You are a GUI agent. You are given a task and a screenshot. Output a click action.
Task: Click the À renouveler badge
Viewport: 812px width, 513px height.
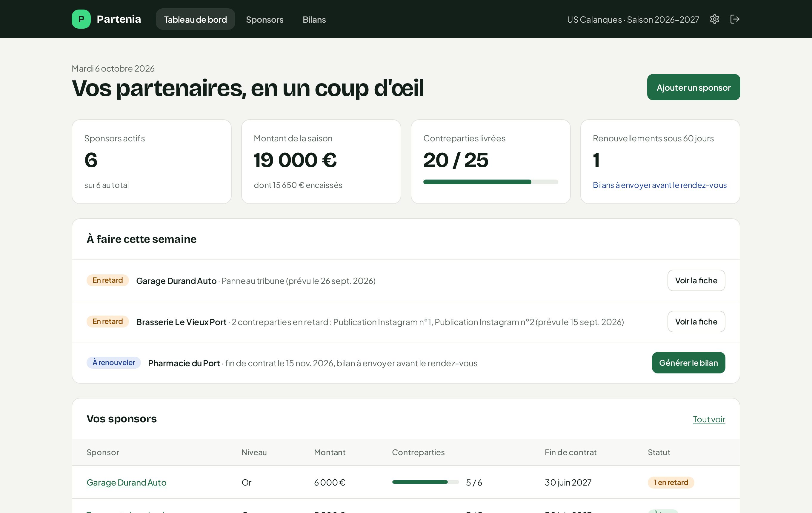tap(114, 362)
